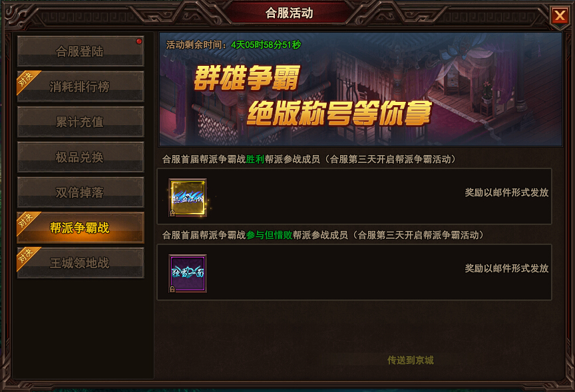This screenshot has height=392, width=575.
Task: Click the 群雄争霸 event banner
Action: coord(361,89)
